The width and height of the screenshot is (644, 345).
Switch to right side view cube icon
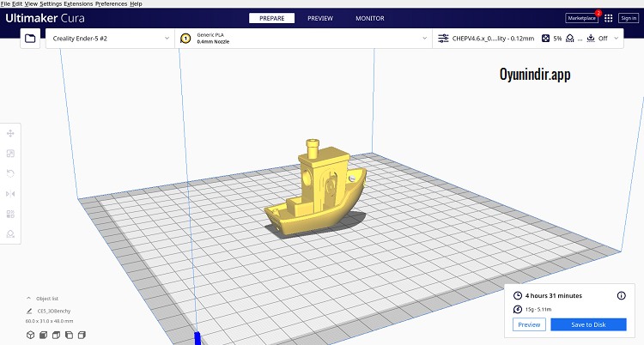click(x=82, y=335)
